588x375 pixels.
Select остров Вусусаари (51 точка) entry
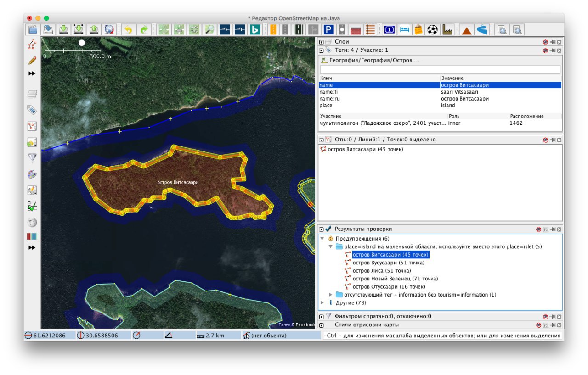388,263
